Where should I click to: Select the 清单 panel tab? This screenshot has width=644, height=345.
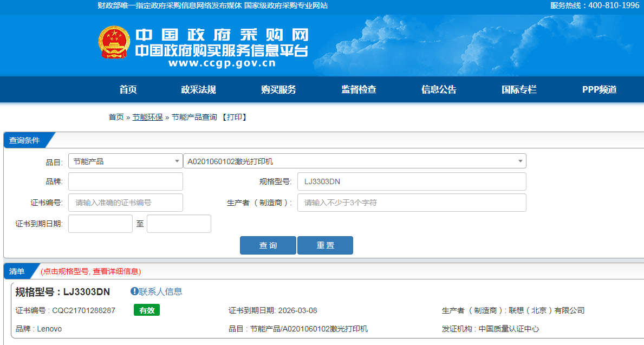[x=17, y=271]
